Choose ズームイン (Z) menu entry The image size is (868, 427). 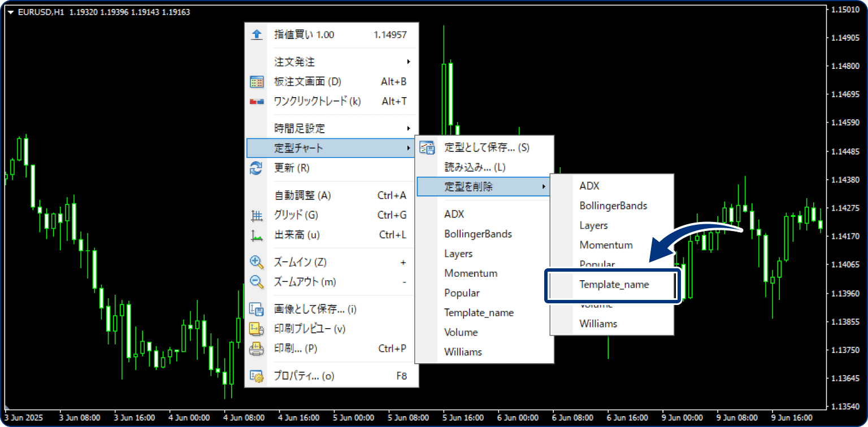[332, 262]
